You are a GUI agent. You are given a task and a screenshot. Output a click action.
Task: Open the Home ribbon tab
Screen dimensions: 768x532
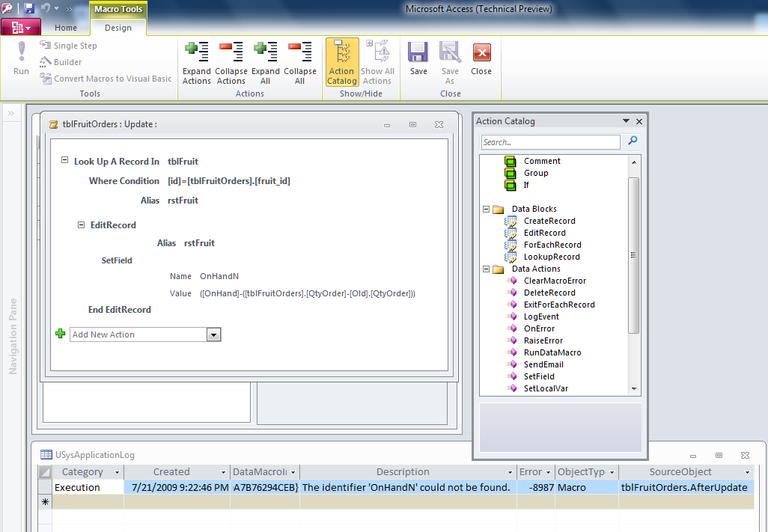(66, 28)
